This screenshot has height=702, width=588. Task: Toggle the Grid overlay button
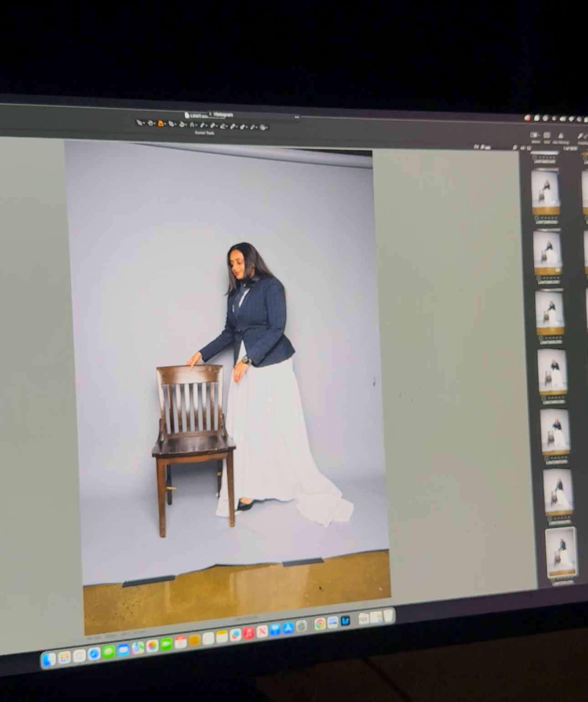pyautogui.click(x=547, y=135)
